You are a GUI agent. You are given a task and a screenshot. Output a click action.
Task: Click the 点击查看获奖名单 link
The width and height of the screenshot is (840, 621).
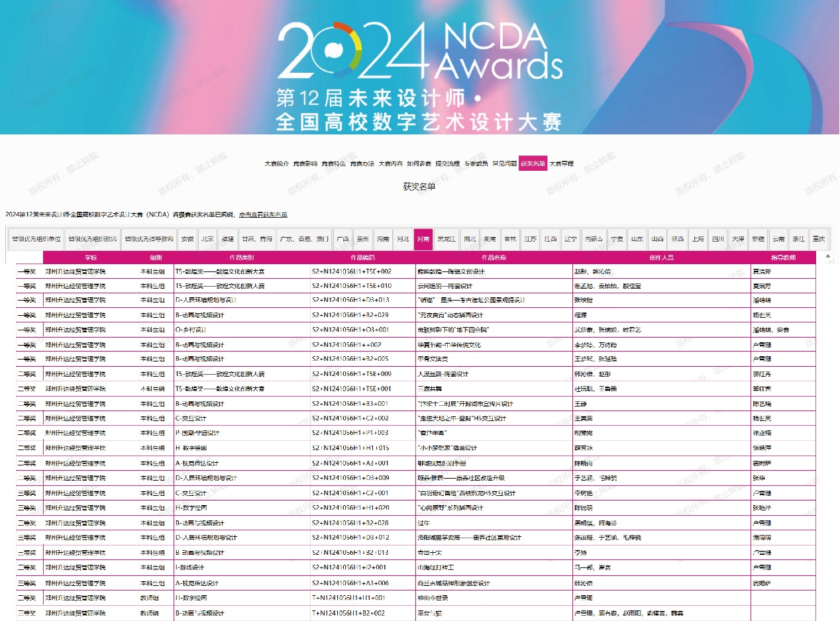[x=263, y=215]
